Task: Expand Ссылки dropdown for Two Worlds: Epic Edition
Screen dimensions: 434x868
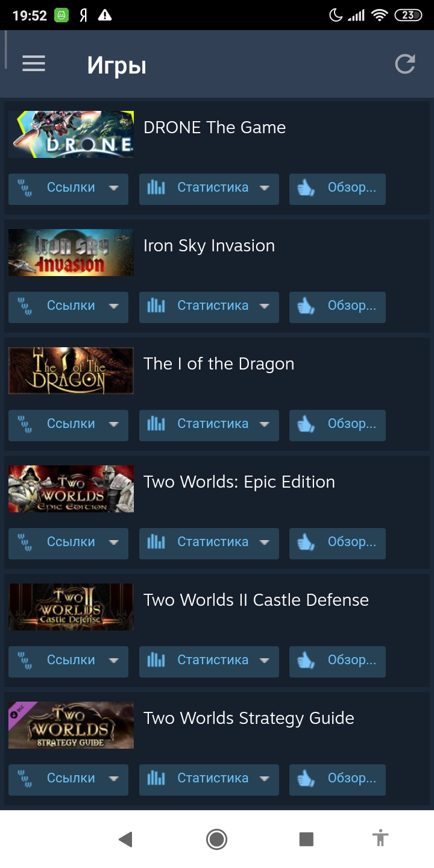Action: tap(68, 544)
